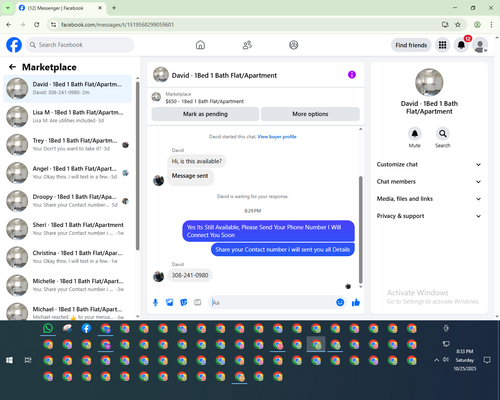Click the 308-241-0980 message bubble

(190, 275)
